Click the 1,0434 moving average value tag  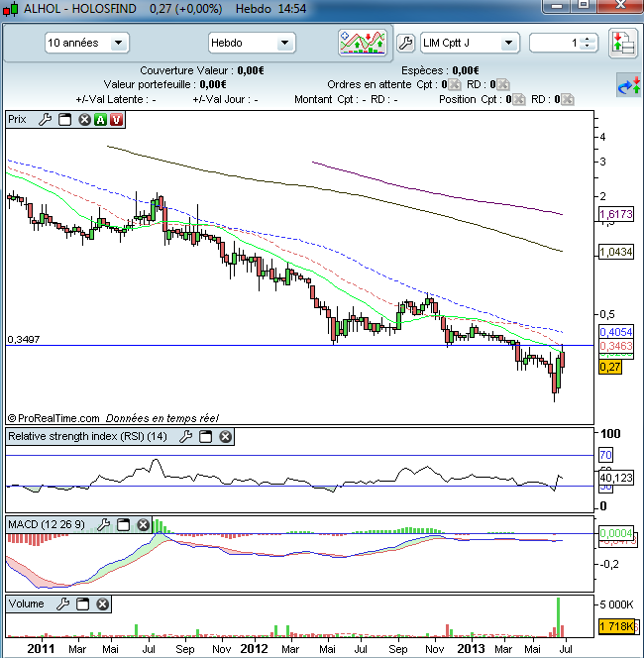616,252
